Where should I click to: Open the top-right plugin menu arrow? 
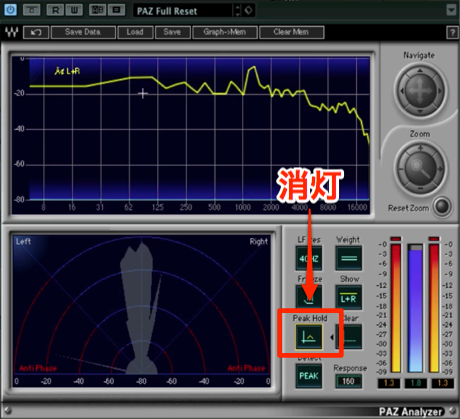point(451,10)
